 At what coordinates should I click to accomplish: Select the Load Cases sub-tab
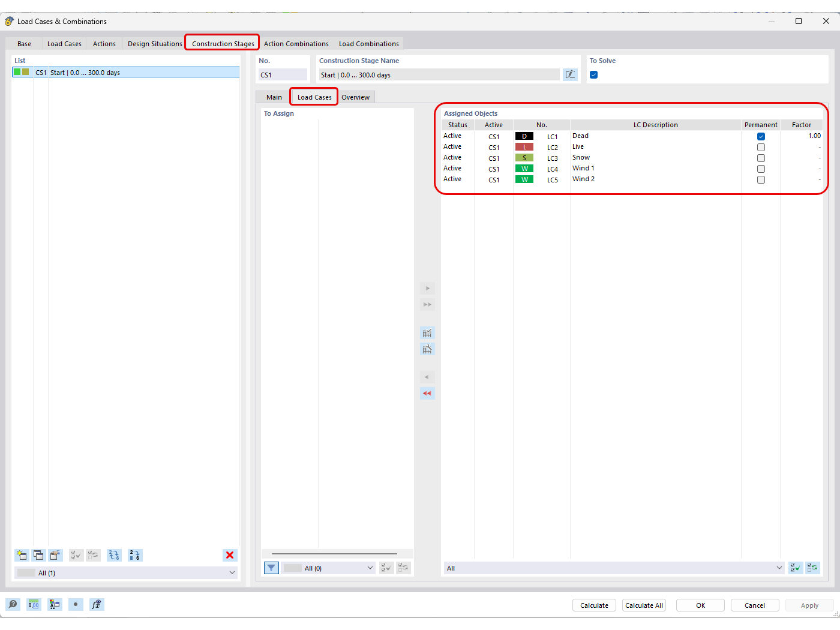click(x=314, y=97)
